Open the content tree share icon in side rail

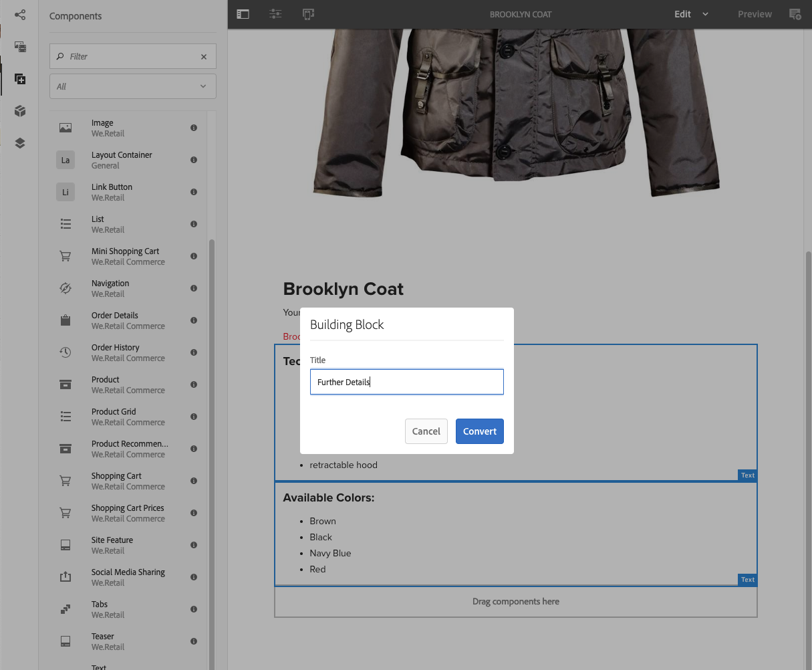point(20,15)
